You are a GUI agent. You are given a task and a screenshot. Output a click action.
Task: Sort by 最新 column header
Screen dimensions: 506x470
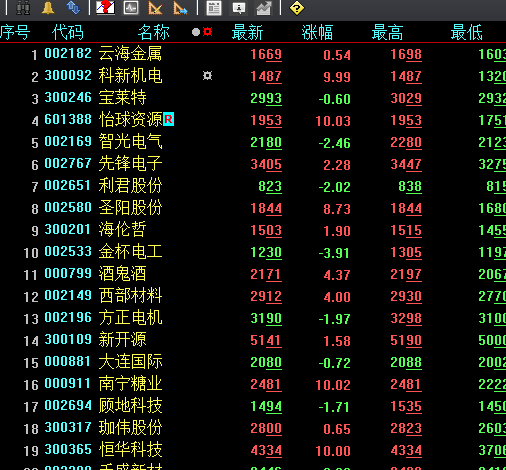(248, 32)
